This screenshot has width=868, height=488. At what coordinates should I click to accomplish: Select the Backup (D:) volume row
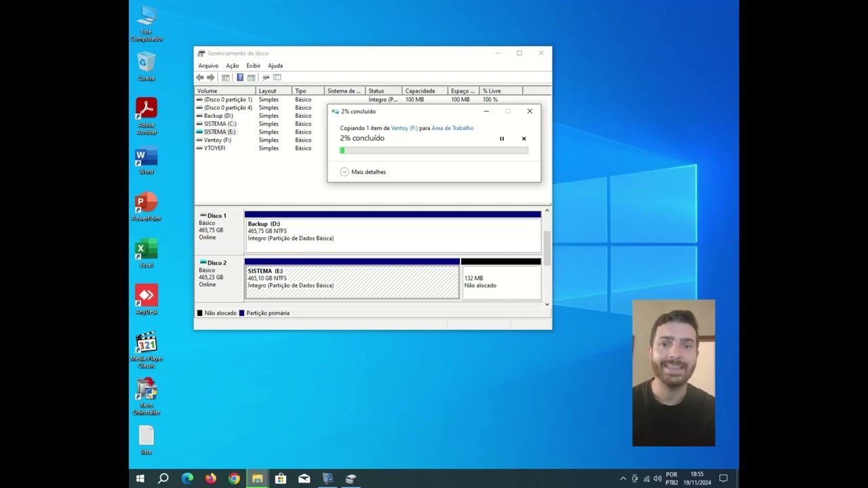click(218, 116)
